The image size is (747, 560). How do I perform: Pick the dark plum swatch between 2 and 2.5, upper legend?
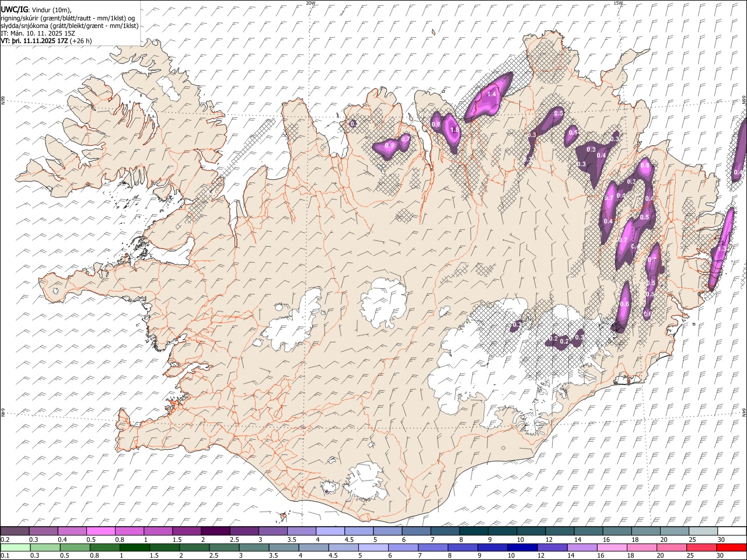click(215, 531)
